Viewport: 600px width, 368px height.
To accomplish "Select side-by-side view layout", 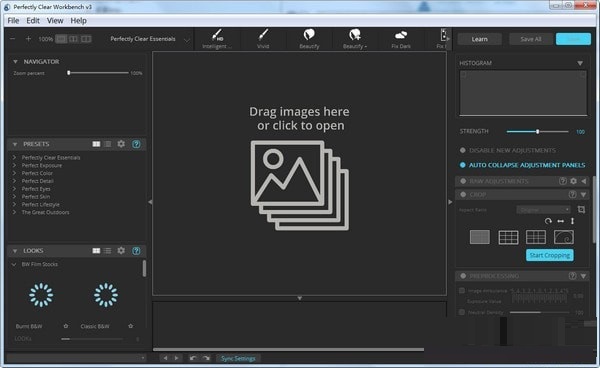I will (x=86, y=39).
